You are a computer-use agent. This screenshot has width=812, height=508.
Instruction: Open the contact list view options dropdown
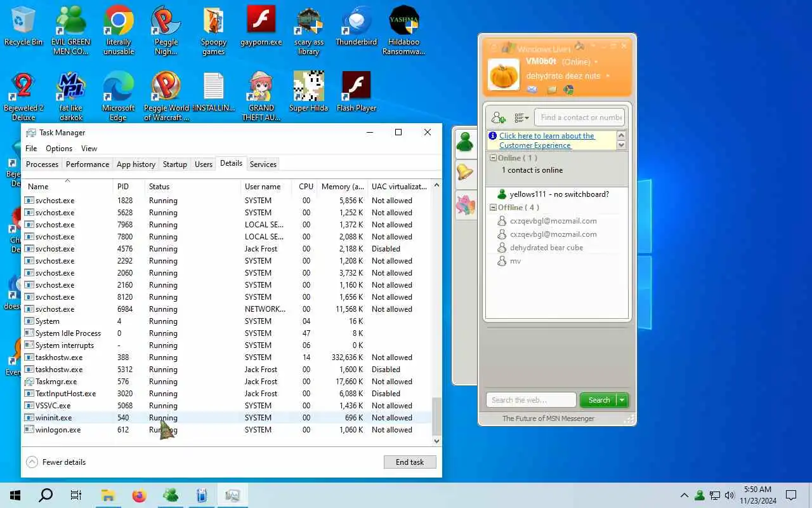click(x=521, y=117)
